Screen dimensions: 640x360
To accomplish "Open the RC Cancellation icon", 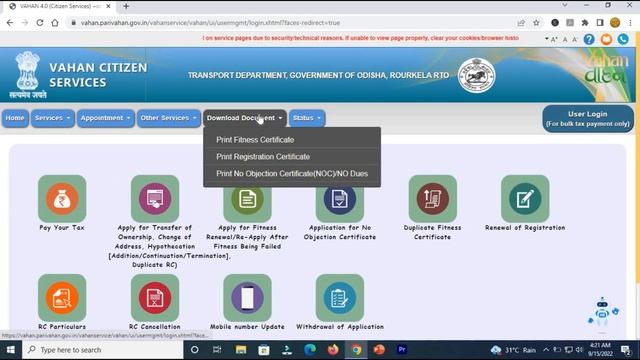I will (155, 298).
